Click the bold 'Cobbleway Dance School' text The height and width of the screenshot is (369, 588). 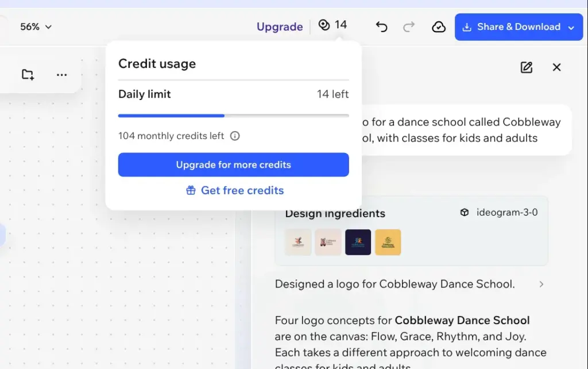(x=462, y=320)
